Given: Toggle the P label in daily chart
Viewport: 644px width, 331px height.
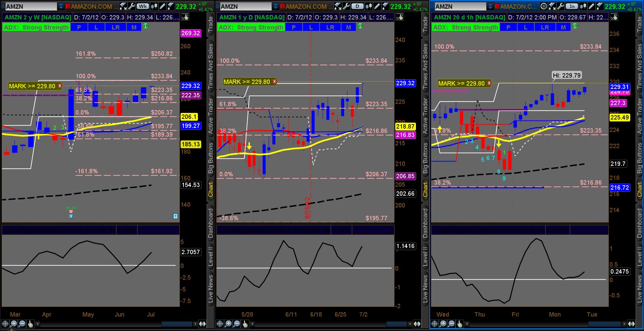Looking at the screenshot, I should tap(294, 27).
